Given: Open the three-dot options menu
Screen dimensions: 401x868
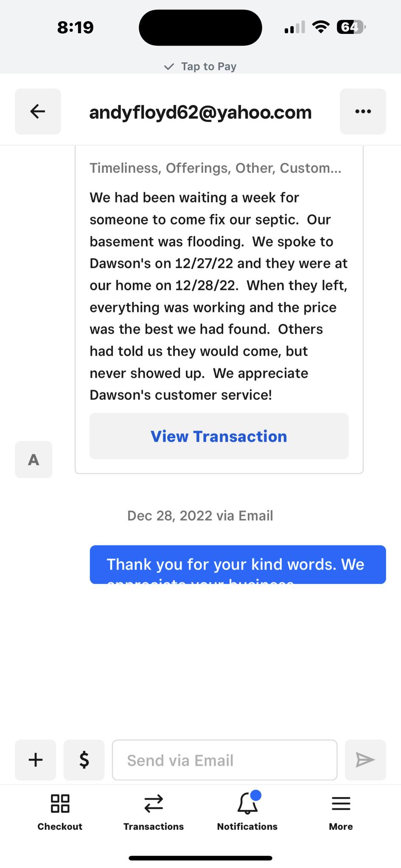Looking at the screenshot, I should (x=363, y=111).
